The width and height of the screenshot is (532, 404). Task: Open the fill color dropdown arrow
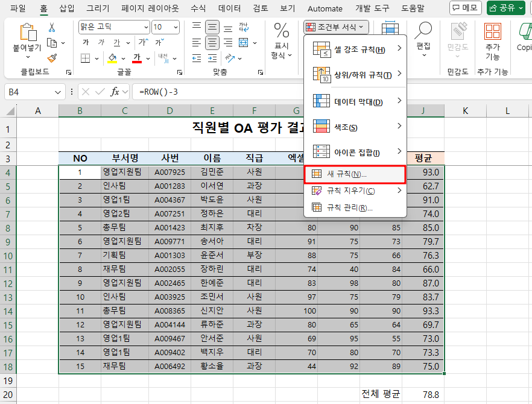(x=124, y=58)
